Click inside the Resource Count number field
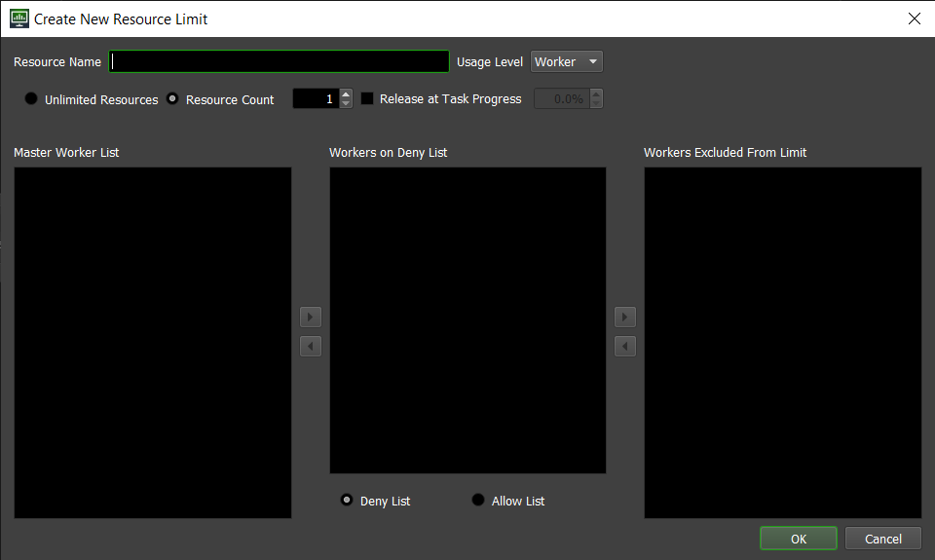The image size is (935, 560). coord(315,99)
